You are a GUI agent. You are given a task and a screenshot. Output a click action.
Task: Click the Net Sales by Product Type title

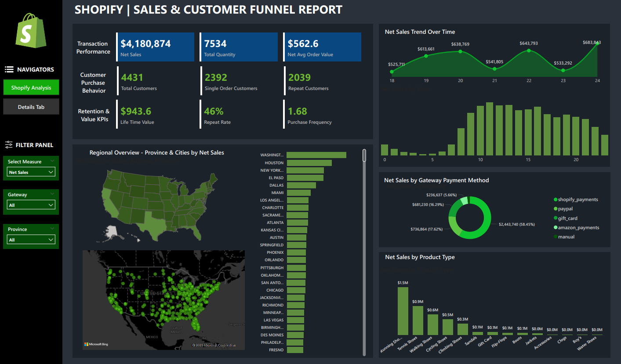420,257
